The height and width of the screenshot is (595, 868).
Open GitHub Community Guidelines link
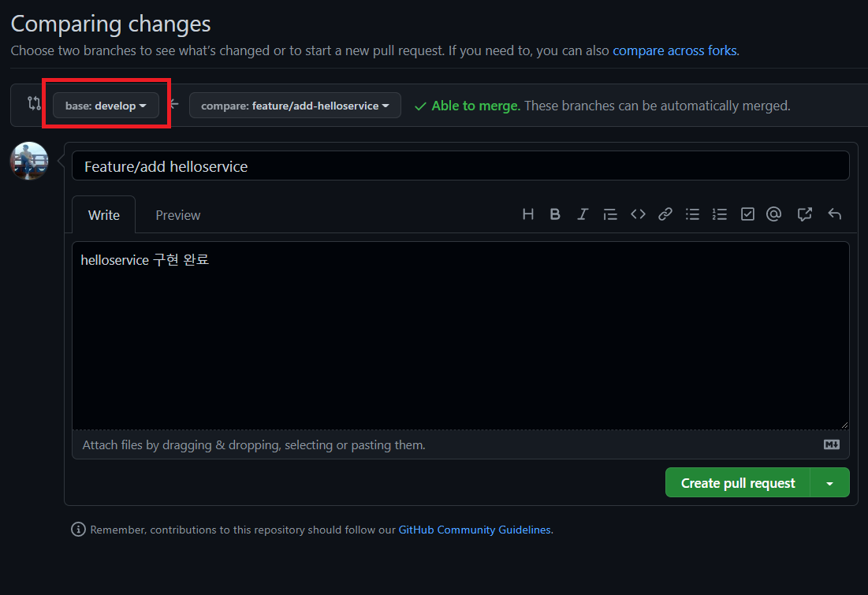tap(475, 530)
